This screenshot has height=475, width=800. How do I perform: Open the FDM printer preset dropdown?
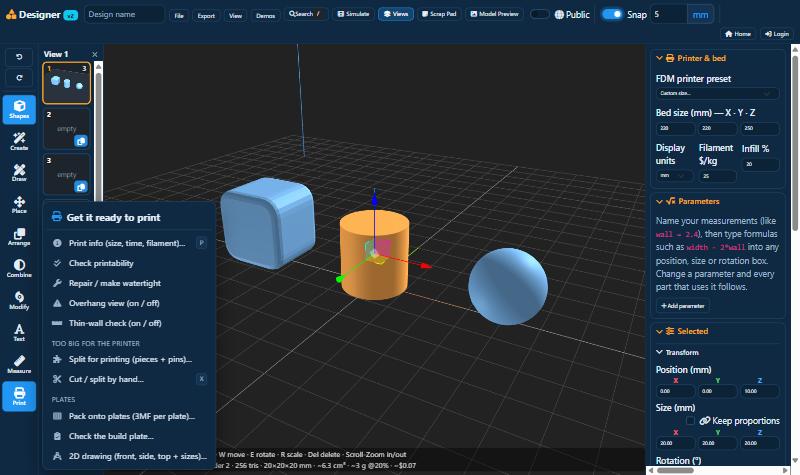[717, 93]
